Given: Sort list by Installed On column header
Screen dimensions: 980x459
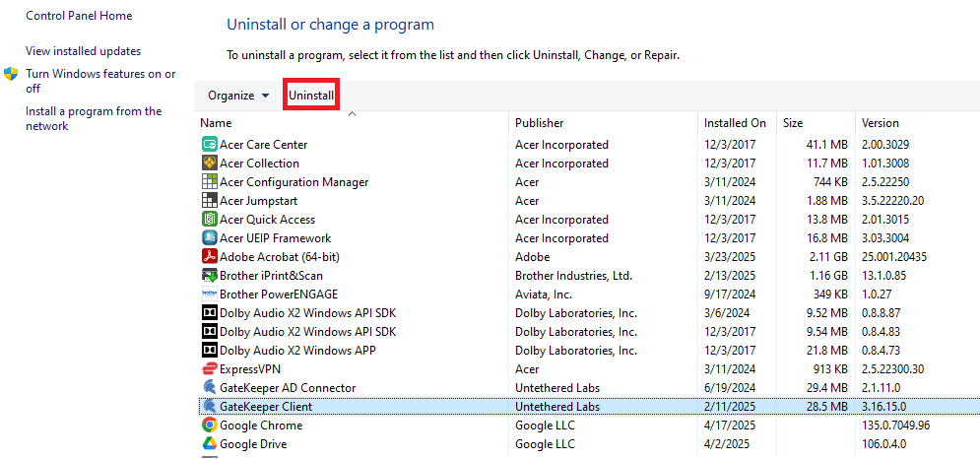Looking at the screenshot, I should click(737, 123).
